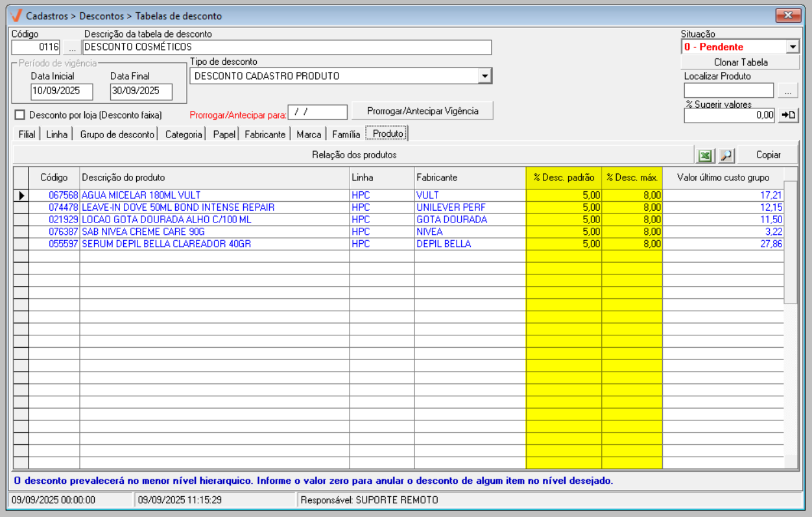812x517 pixels.
Task: Select SERUM DEPIL BELLA CLAREADOR row
Action: click(x=166, y=244)
